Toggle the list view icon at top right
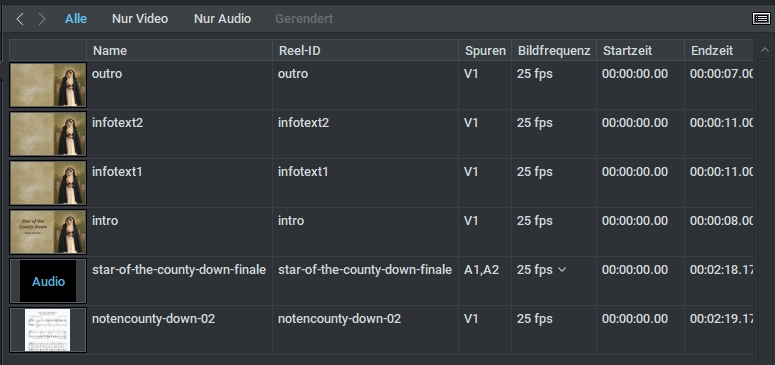This screenshot has height=365, width=775. tap(761, 19)
